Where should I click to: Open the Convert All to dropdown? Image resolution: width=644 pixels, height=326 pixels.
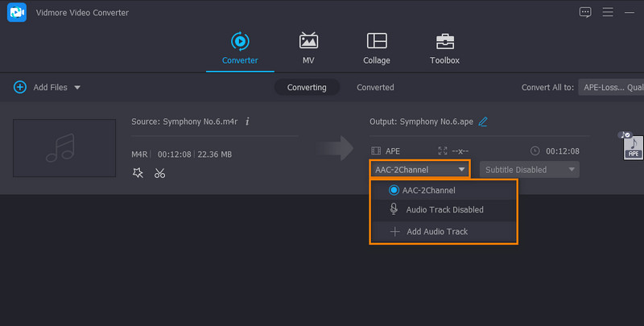click(610, 87)
